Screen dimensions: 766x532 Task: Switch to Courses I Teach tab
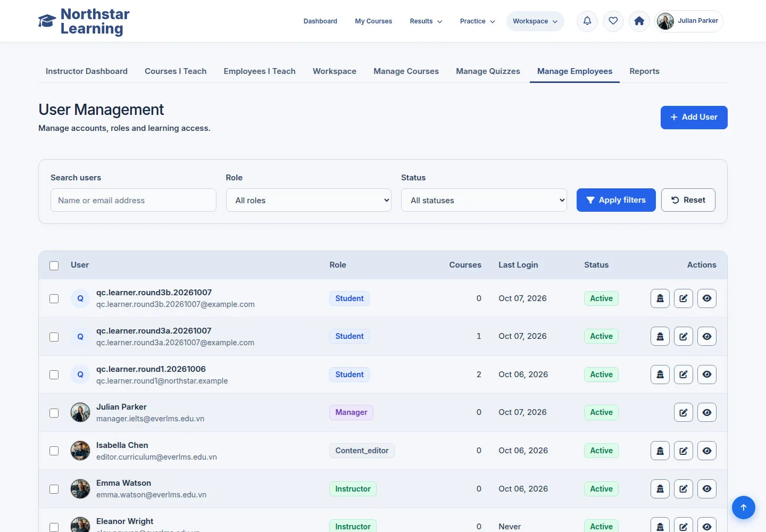tap(176, 71)
